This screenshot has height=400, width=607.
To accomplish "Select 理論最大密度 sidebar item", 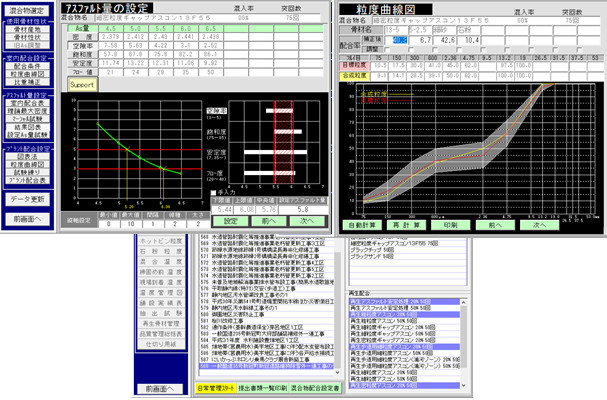I will tap(27, 111).
